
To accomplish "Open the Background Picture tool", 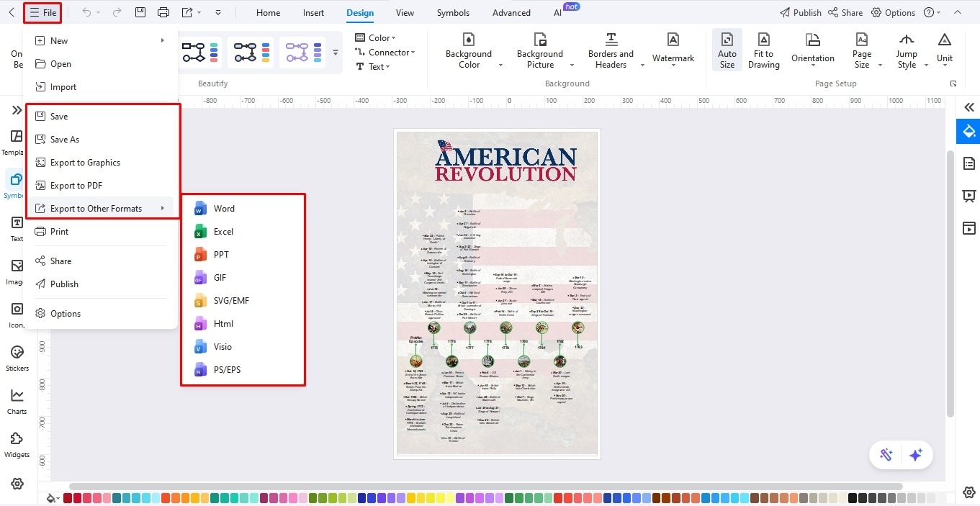I will 540,50.
